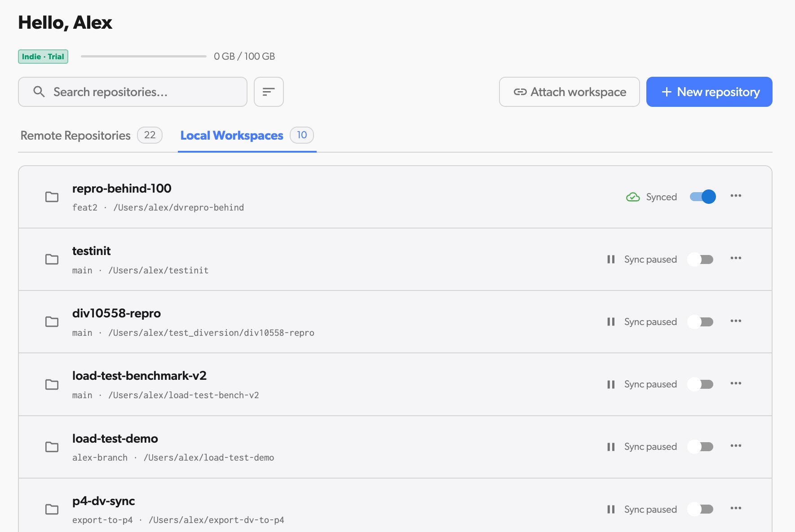
Task: Click the Attach workspace button
Action: 569,92
